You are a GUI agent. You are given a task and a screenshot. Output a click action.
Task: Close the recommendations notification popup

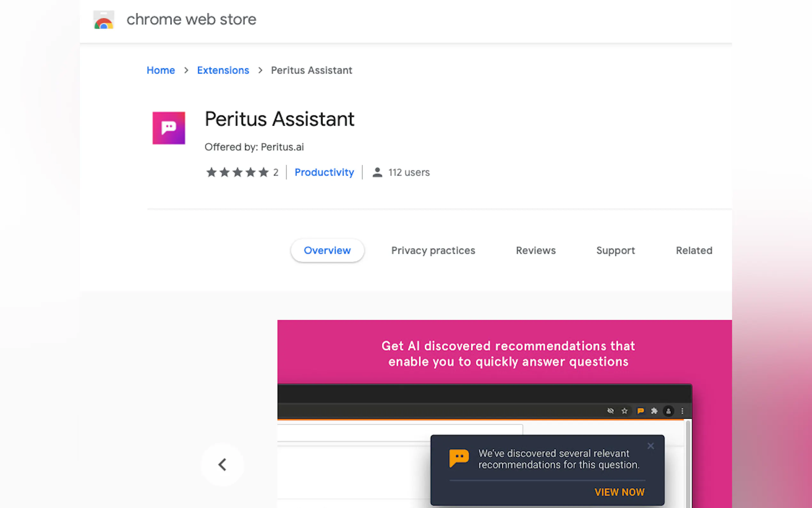(x=651, y=446)
